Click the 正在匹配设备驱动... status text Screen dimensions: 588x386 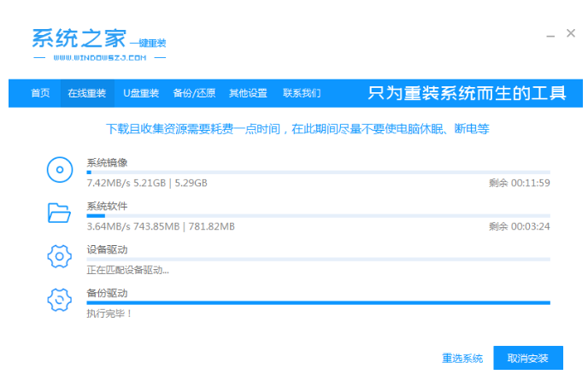pyautogui.click(x=128, y=270)
